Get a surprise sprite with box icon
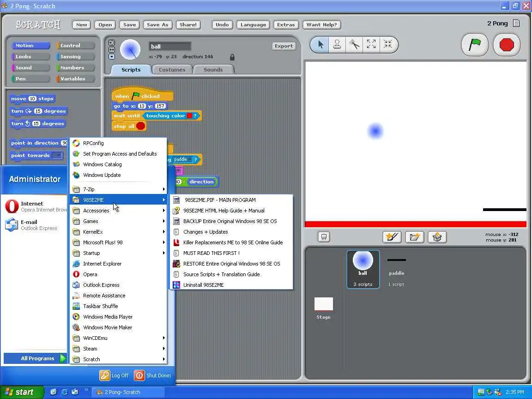Screen dimensions: 532x399 point(437,237)
